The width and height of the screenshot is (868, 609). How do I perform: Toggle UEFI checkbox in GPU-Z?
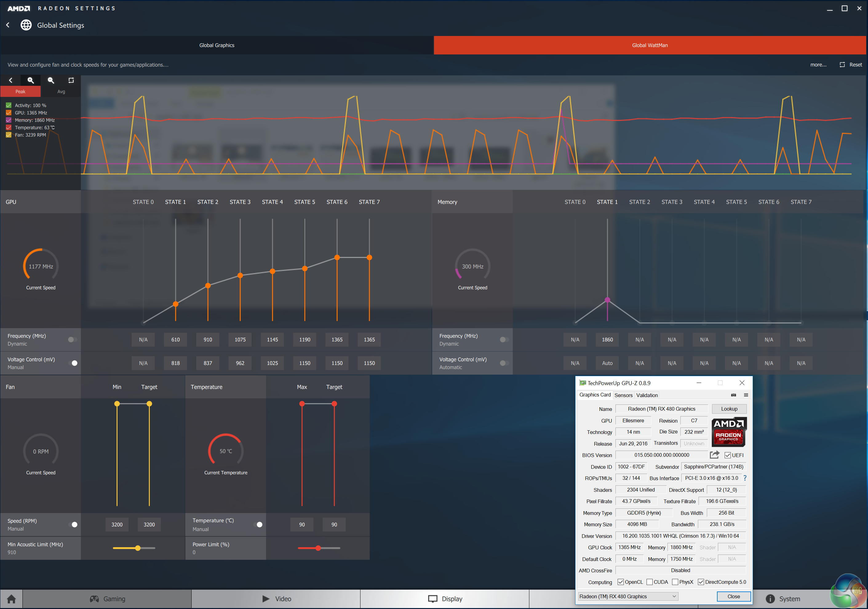pos(728,455)
